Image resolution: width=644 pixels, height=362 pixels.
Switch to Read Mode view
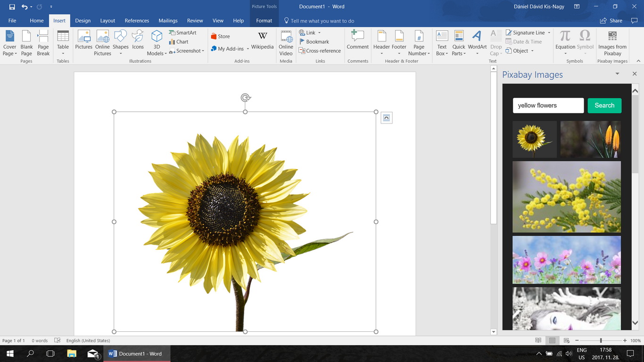(x=538, y=340)
